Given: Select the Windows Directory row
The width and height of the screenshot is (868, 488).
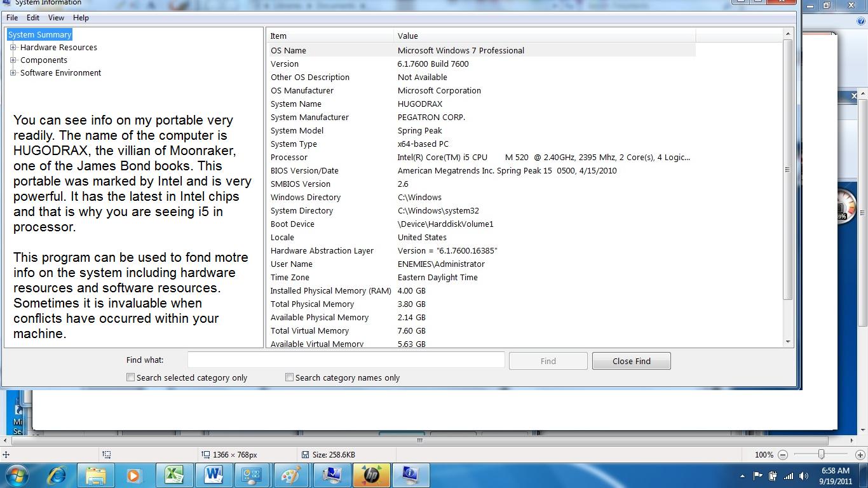Looking at the screenshot, I should [481, 197].
